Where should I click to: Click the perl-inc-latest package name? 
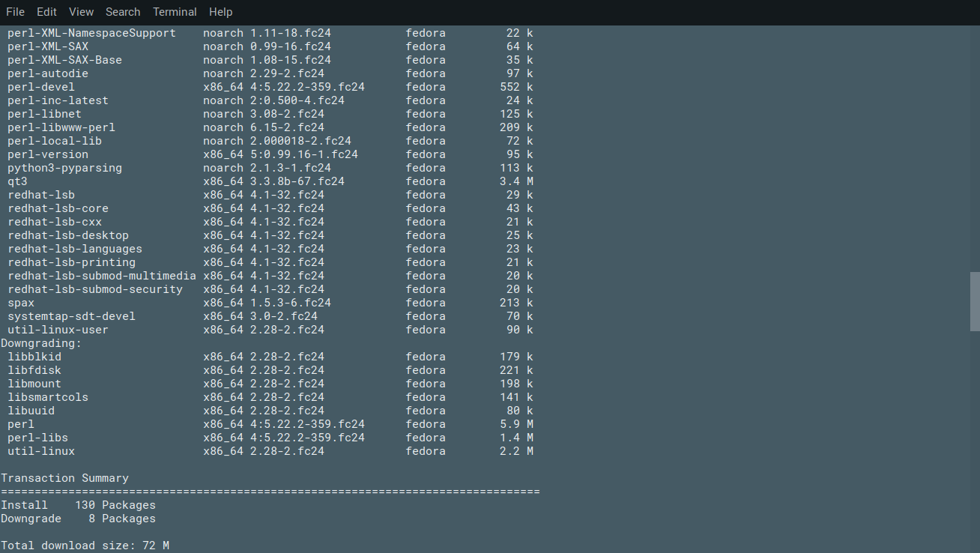(58, 100)
